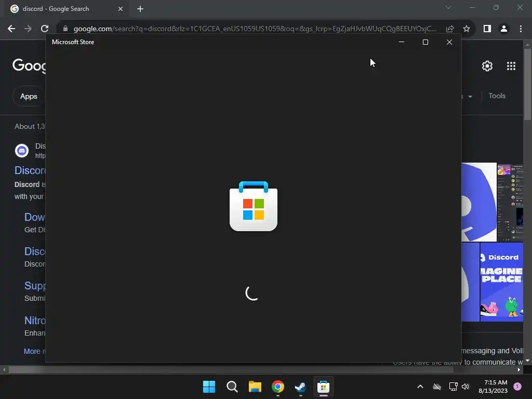The image size is (532, 399).
Task: Minimize the Microsoft Store window
Action: click(x=402, y=42)
